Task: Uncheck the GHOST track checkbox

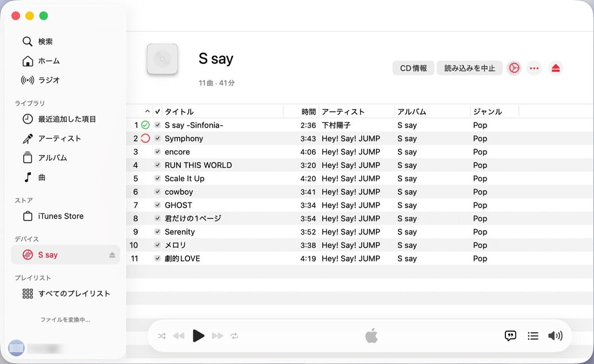Action: pyautogui.click(x=157, y=205)
